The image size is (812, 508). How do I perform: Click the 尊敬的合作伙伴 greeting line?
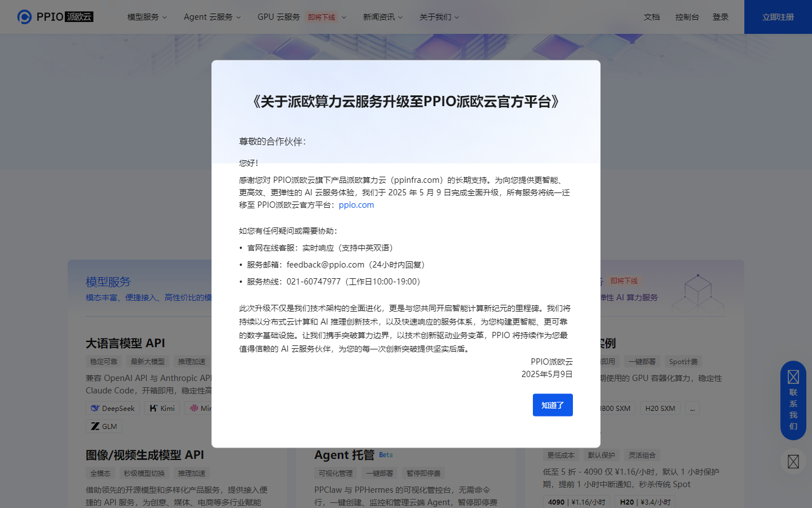click(272, 142)
